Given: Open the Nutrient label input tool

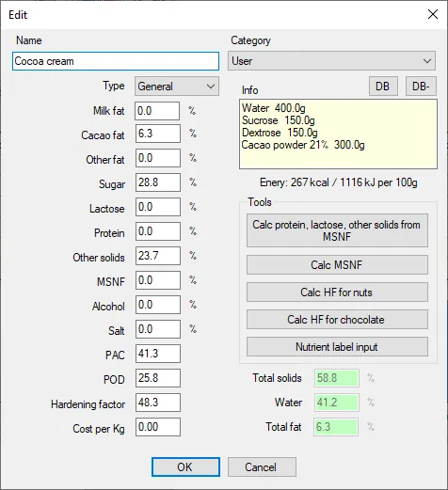Looking at the screenshot, I should pyautogui.click(x=337, y=347).
